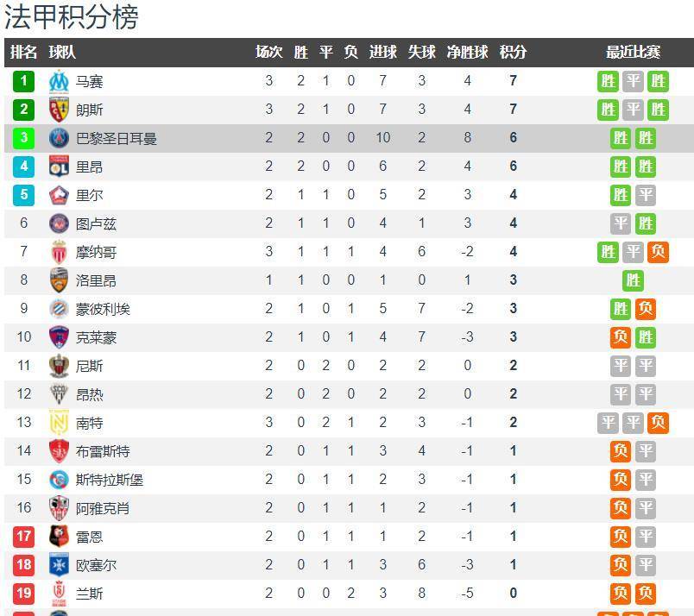Sort by 积分 column header
This screenshot has height=616, width=694.
pyautogui.click(x=513, y=53)
